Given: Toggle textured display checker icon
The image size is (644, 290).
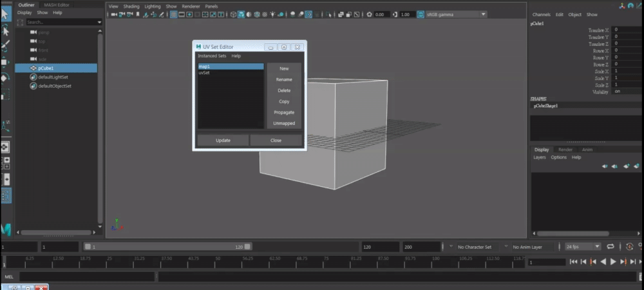Looking at the screenshot, I should pyautogui.click(x=265, y=14).
